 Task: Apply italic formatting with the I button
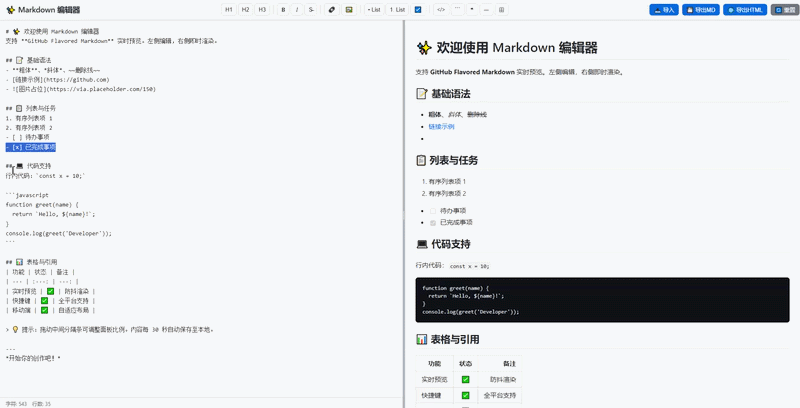pos(297,9)
